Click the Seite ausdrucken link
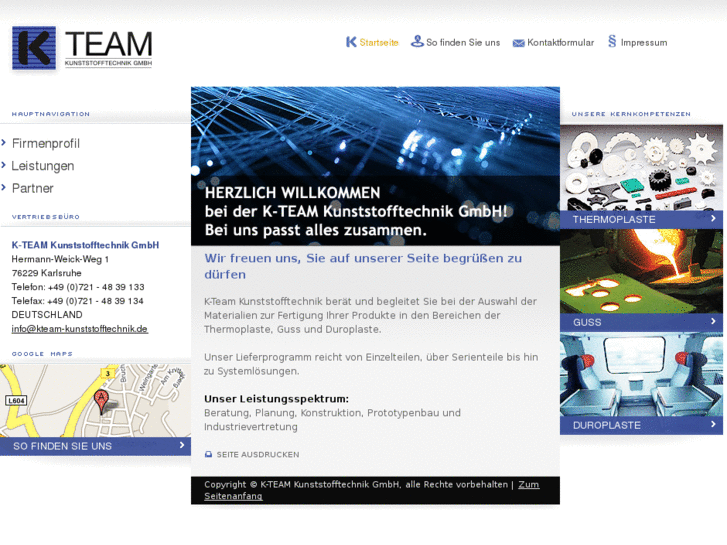This screenshot has width=727, height=545. (x=258, y=455)
